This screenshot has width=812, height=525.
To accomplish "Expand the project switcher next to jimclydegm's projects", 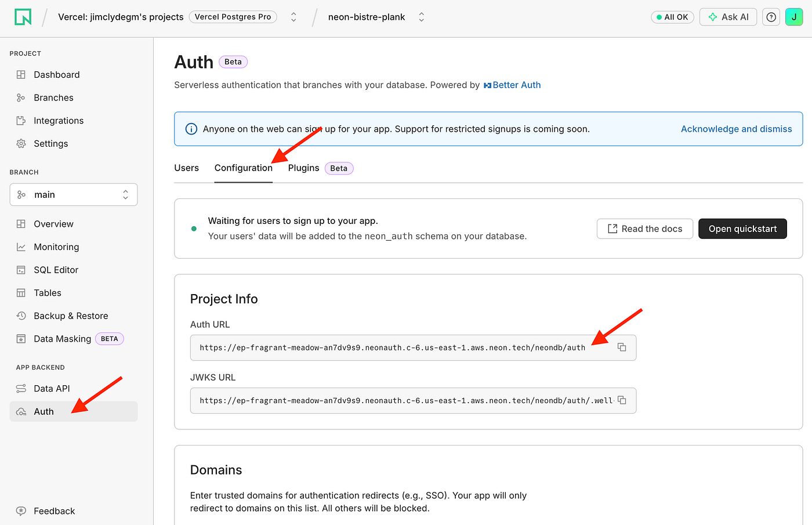I will tap(293, 17).
